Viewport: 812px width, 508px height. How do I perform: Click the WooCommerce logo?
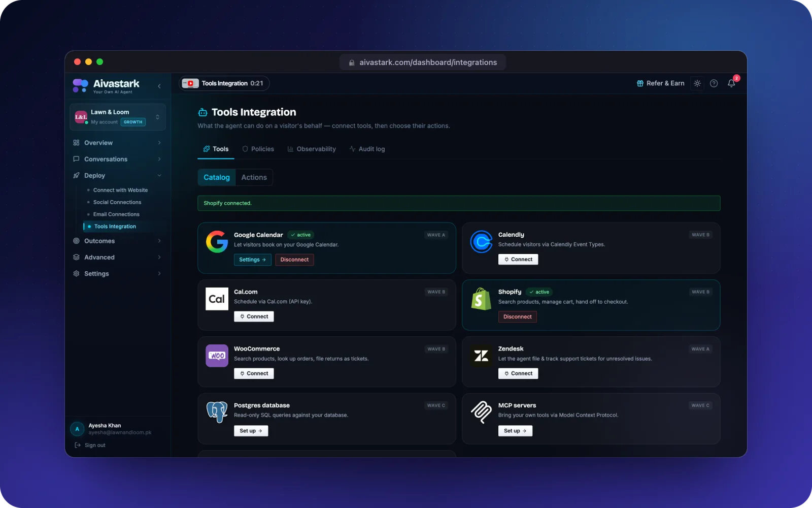pos(217,356)
